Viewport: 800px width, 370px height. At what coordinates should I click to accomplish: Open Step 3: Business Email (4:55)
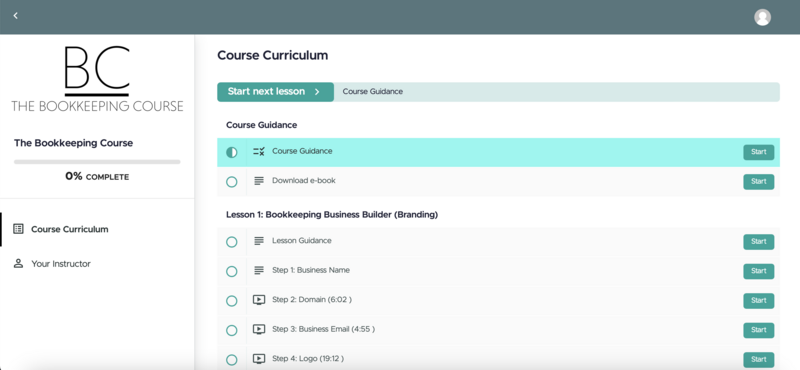(498, 331)
